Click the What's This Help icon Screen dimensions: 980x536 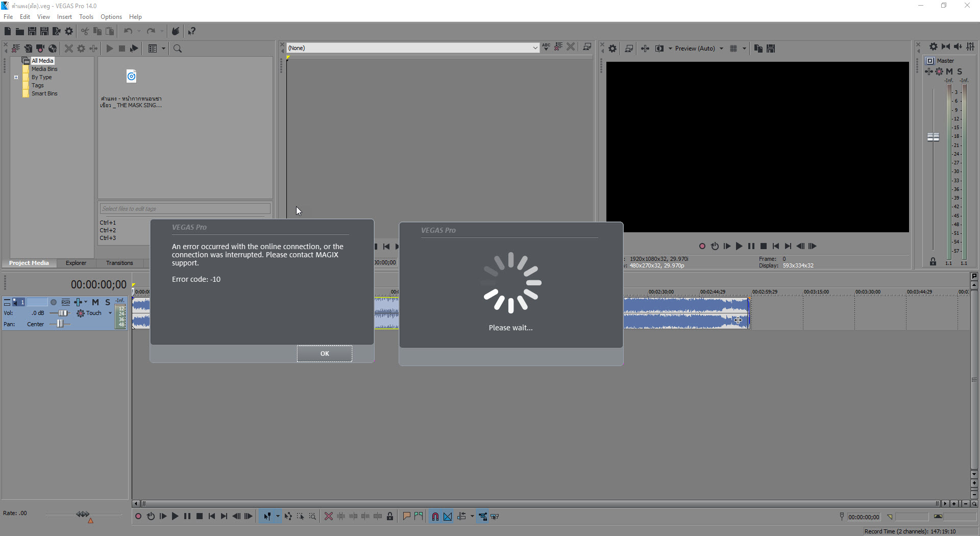click(192, 31)
